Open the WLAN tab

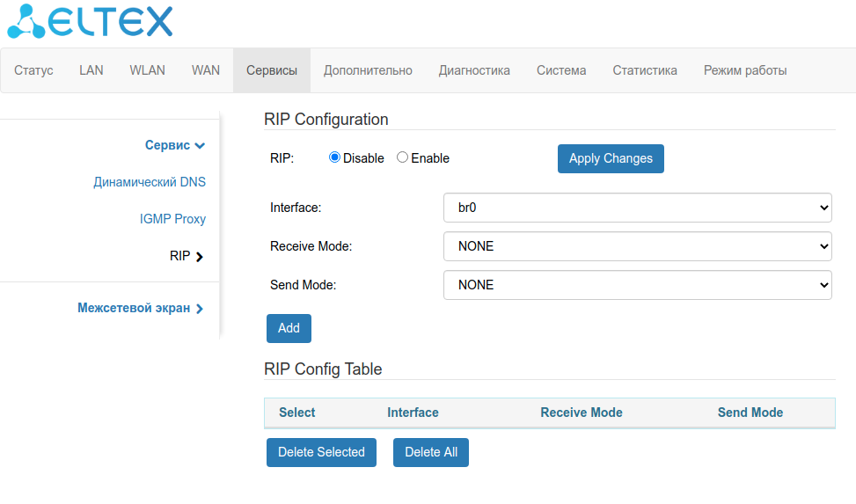[x=147, y=70]
